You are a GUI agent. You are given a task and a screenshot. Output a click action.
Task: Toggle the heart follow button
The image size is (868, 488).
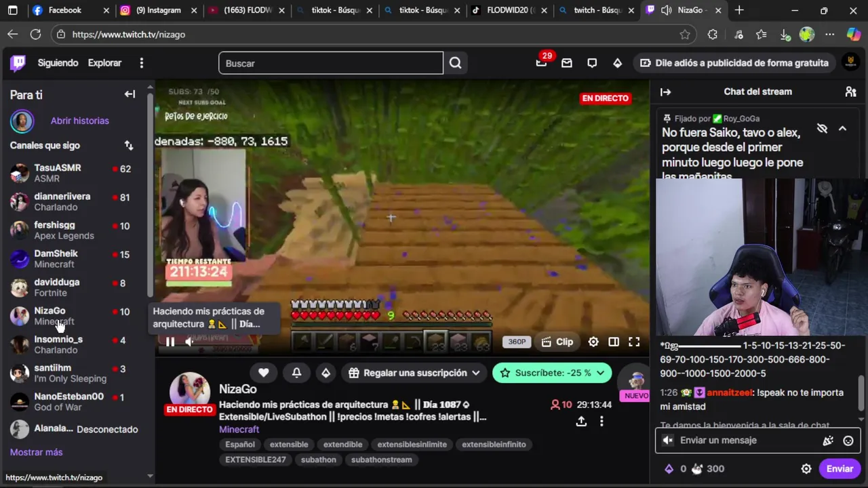(x=263, y=373)
